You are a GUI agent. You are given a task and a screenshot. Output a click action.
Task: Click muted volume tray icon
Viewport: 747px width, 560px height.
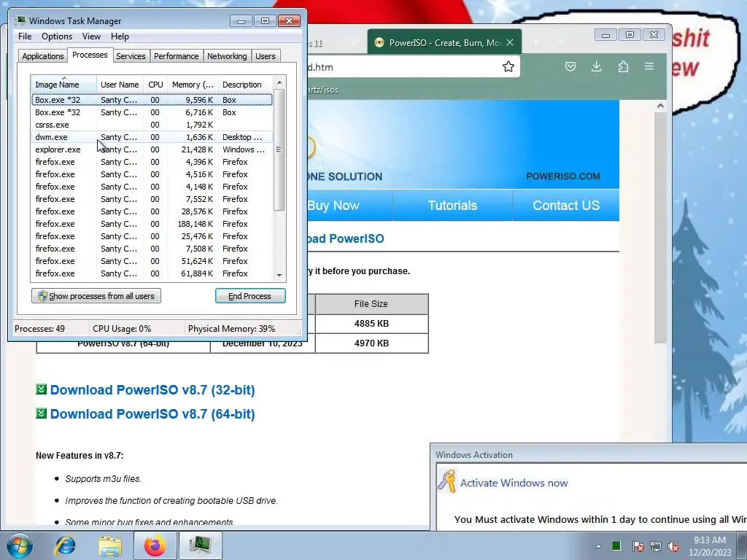coord(673,546)
